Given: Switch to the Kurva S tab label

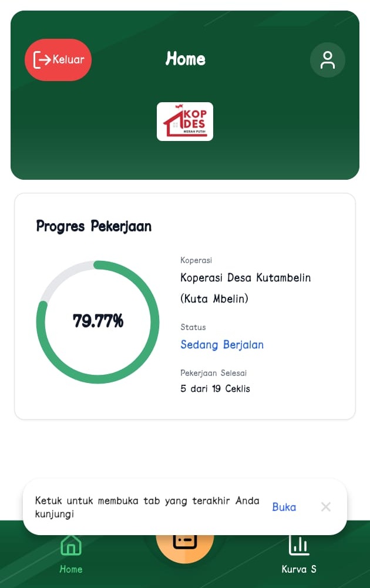Looking at the screenshot, I should (299, 569).
